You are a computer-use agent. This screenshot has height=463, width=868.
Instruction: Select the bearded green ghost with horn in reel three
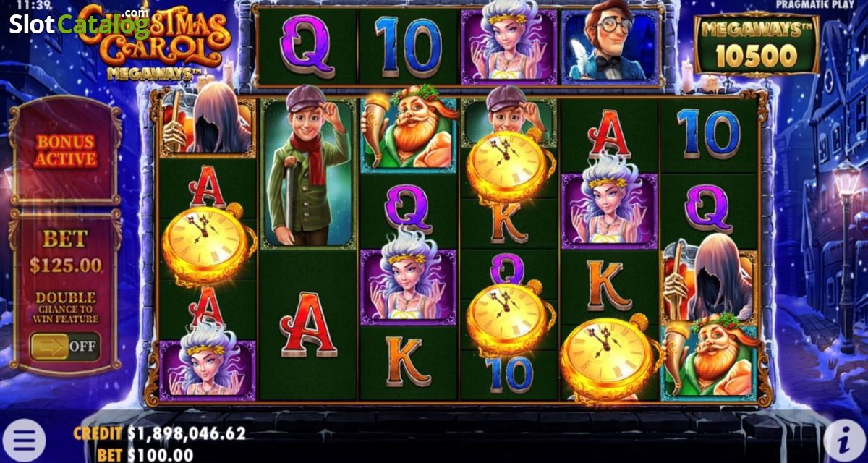tap(409, 135)
